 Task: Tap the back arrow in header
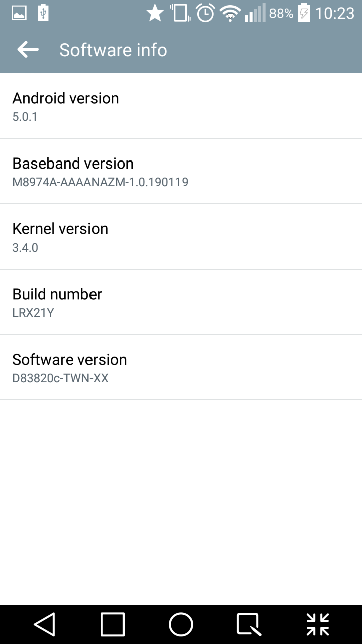pos(28,49)
